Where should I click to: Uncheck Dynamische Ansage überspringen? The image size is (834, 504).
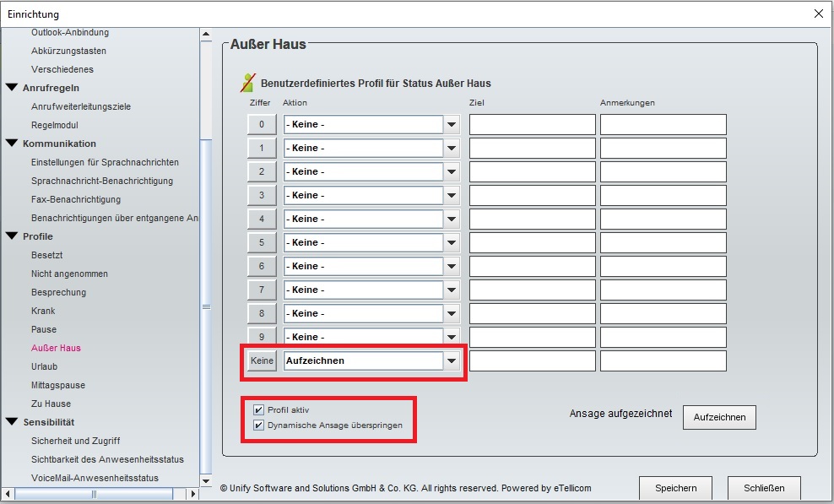point(259,425)
